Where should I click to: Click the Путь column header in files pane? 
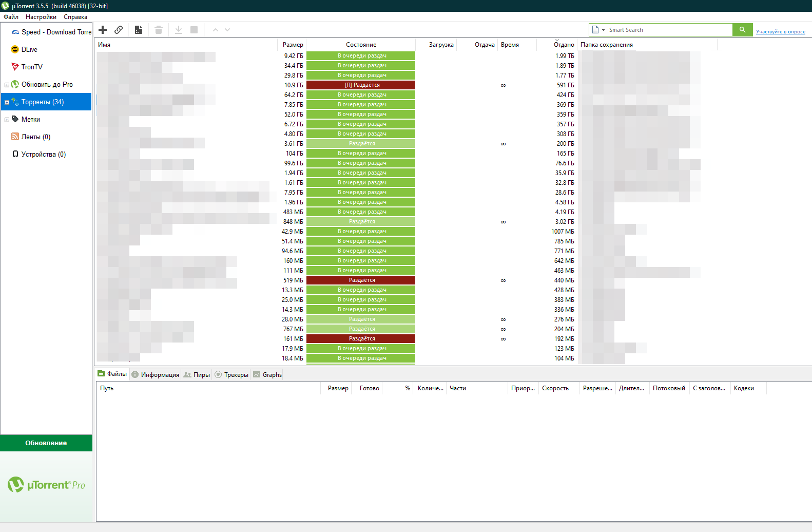click(x=208, y=388)
